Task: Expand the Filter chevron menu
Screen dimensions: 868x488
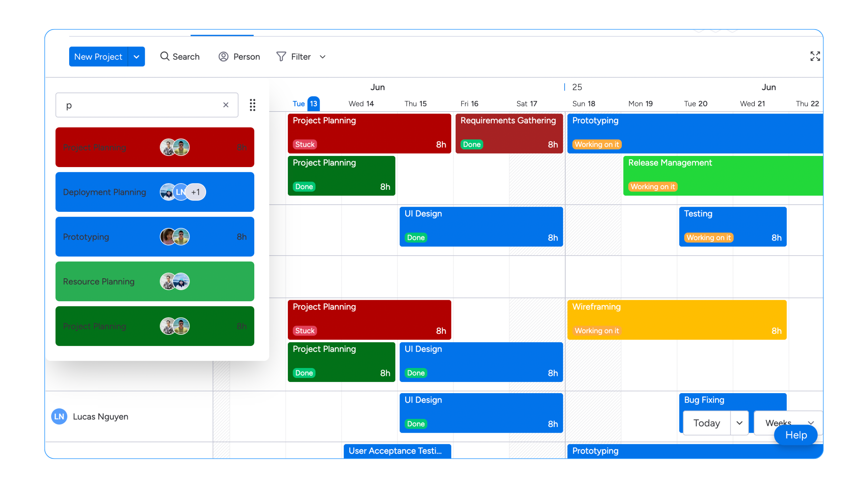Action: pos(323,57)
